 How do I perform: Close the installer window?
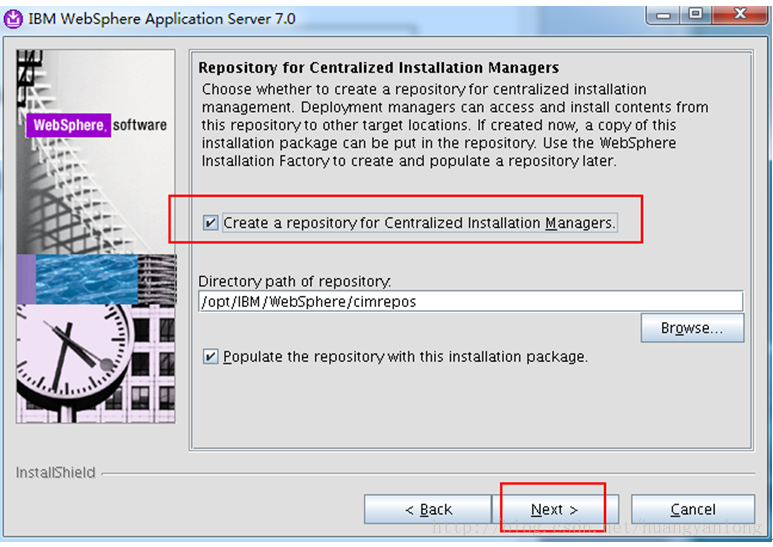[x=739, y=14]
